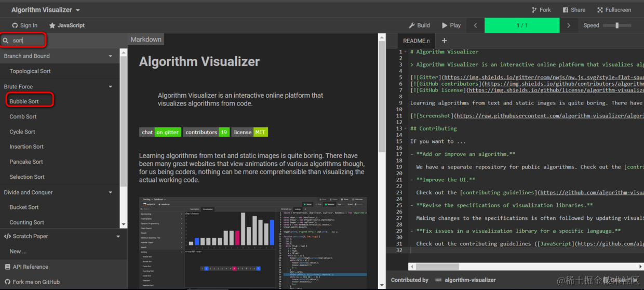
Task: Open API Reference
Action: click(x=31, y=267)
